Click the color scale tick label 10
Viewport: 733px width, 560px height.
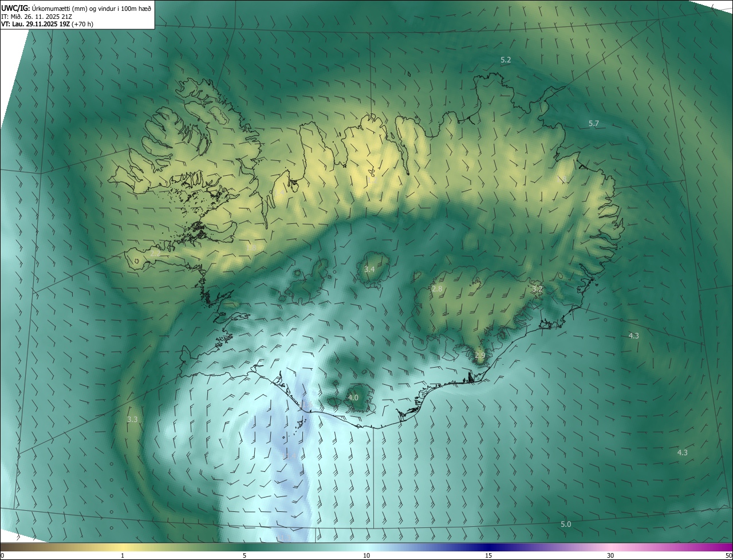[x=366, y=555]
